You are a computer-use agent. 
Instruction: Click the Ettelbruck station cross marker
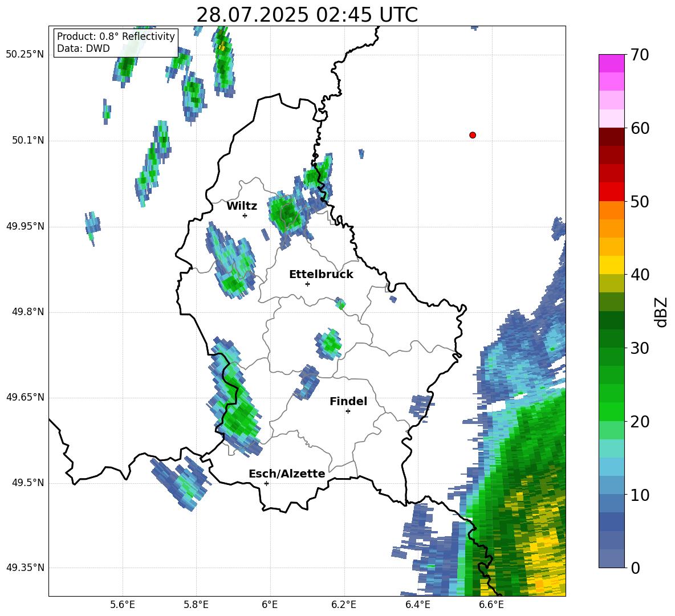(307, 284)
